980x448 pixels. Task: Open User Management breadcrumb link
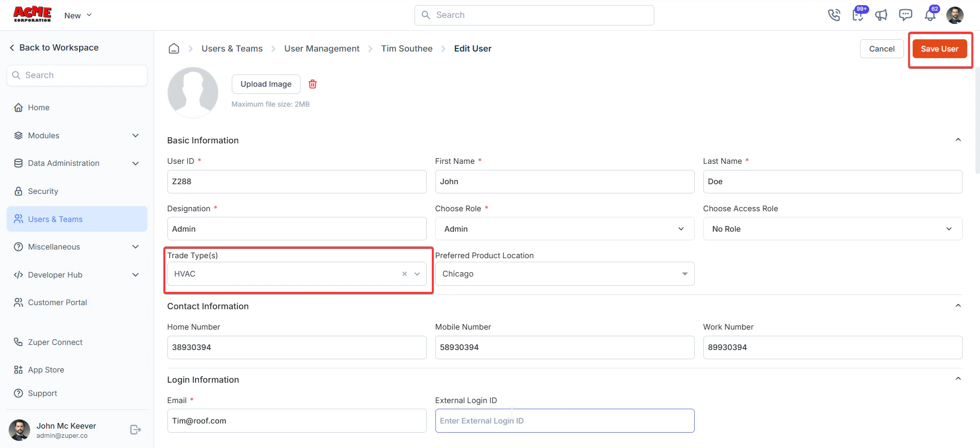pos(322,48)
